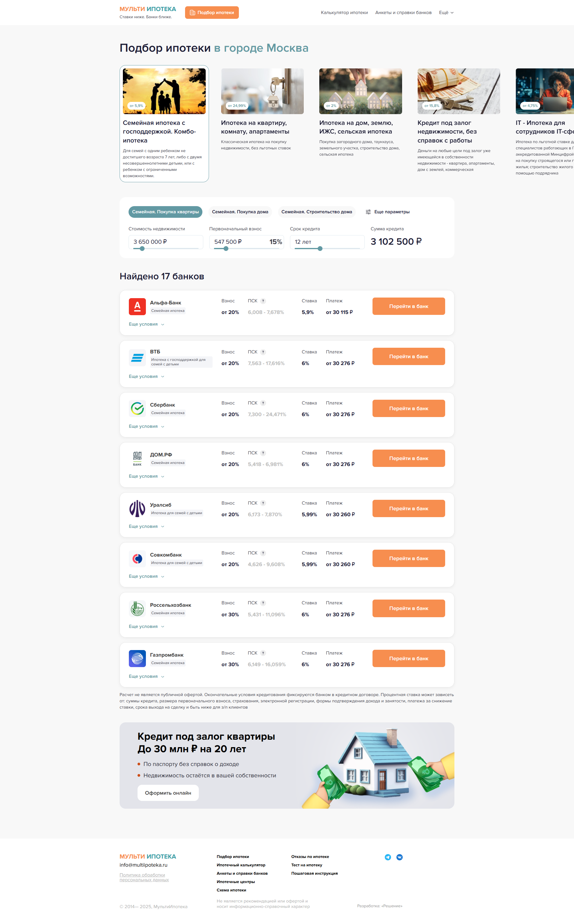Open Еще параметры filter settings

tap(388, 212)
